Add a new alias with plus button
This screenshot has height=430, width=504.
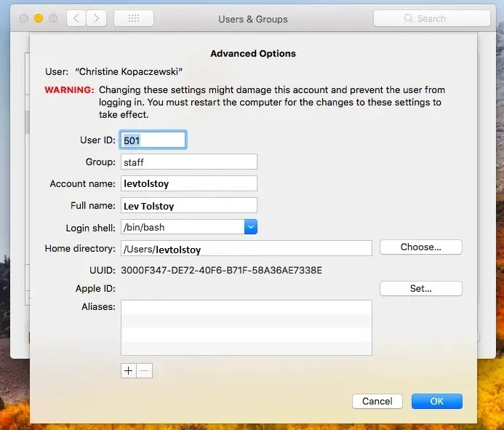click(x=129, y=370)
